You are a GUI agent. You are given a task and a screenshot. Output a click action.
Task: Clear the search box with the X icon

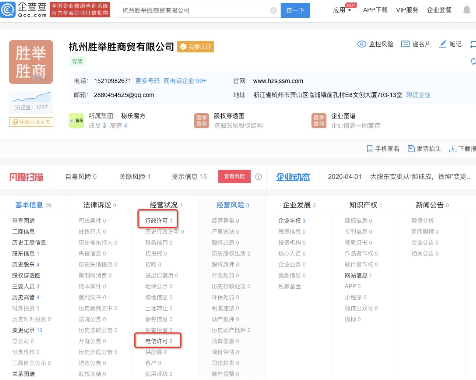point(273,10)
